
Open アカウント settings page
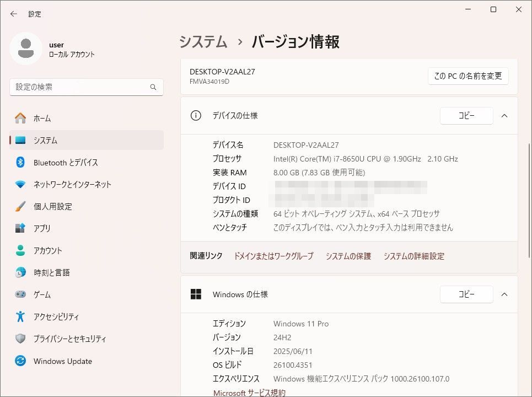(x=87, y=250)
